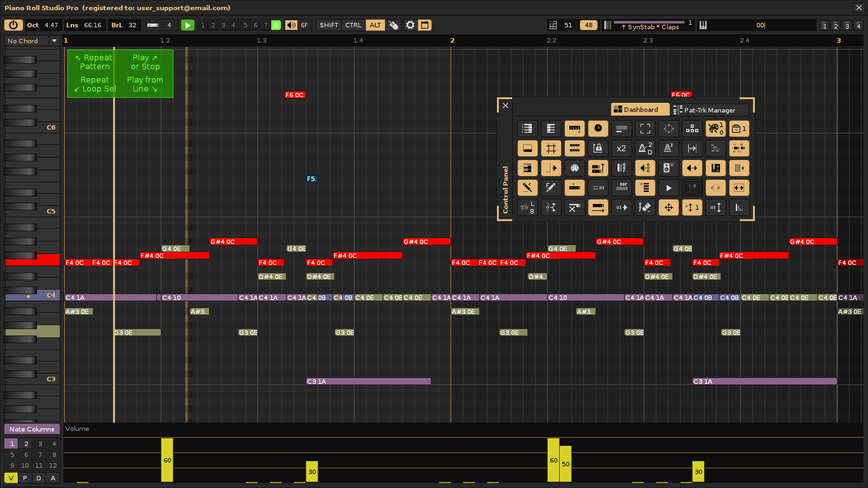Click the C5 piano key label

(51, 211)
